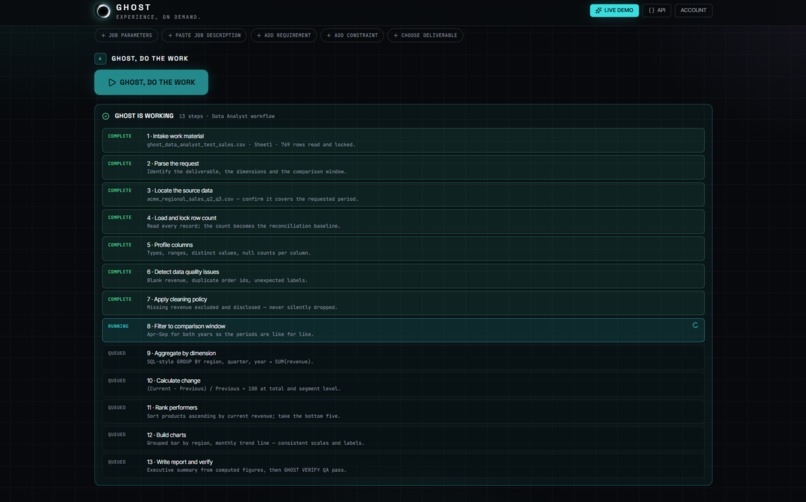
Task: Click COMPLETE status on Apply cleaning policy
Action: 120,299
